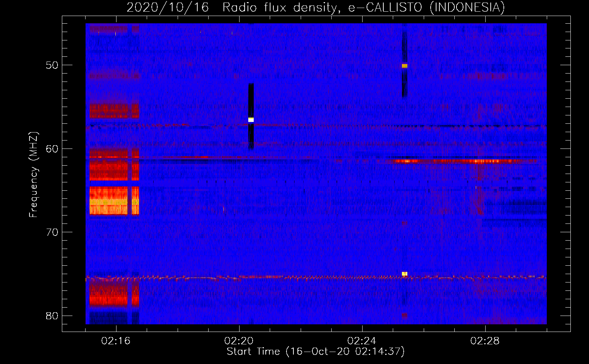Click the plot title 'Radio flux density, e-CALLISTO (INDONESIA)'
The image size is (589, 364).
tap(364, 7)
